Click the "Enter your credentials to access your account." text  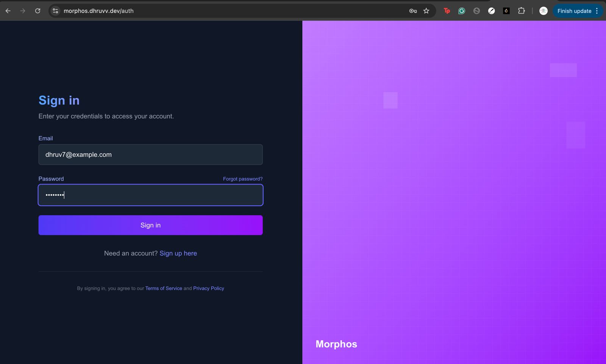[x=106, y=116]
